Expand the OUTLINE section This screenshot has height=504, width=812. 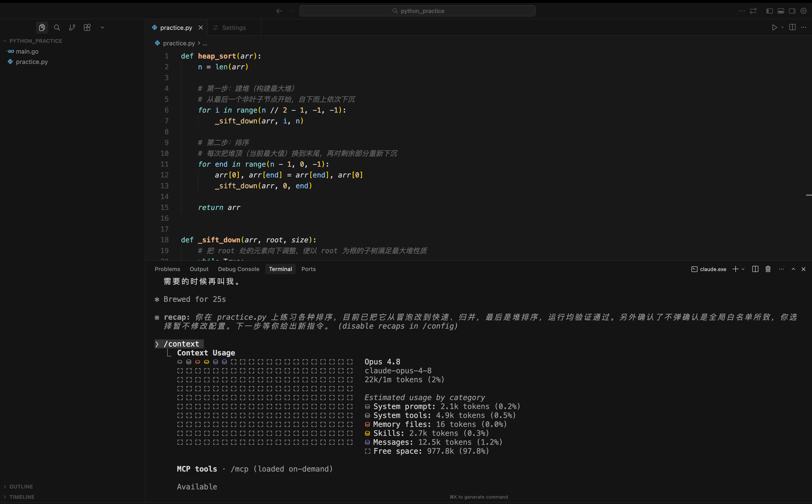21,486
